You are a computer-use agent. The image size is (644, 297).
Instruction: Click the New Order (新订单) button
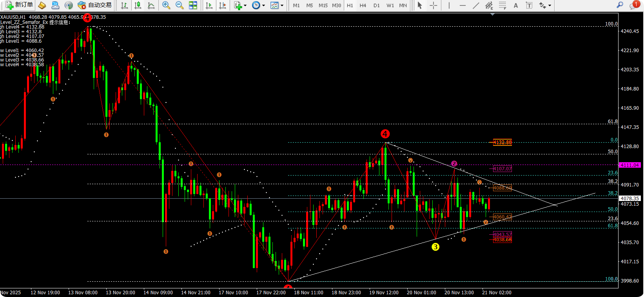[x=19, y=5]
